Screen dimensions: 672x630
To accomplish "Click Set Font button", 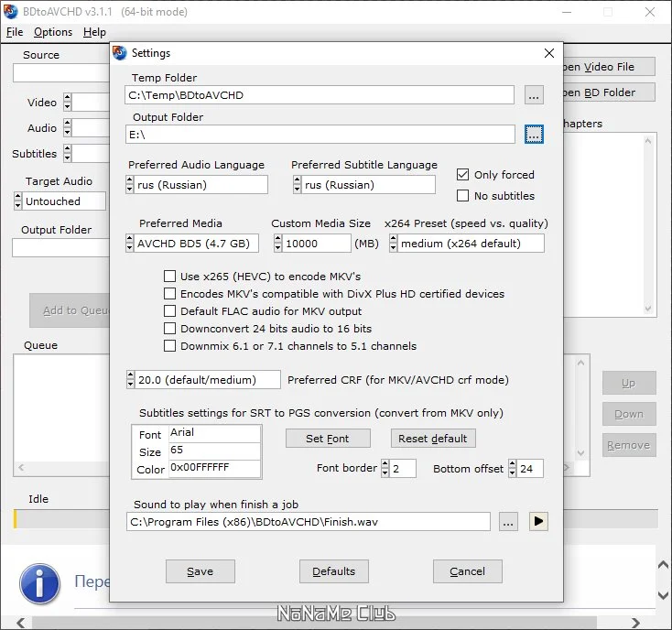I will 328,439.
